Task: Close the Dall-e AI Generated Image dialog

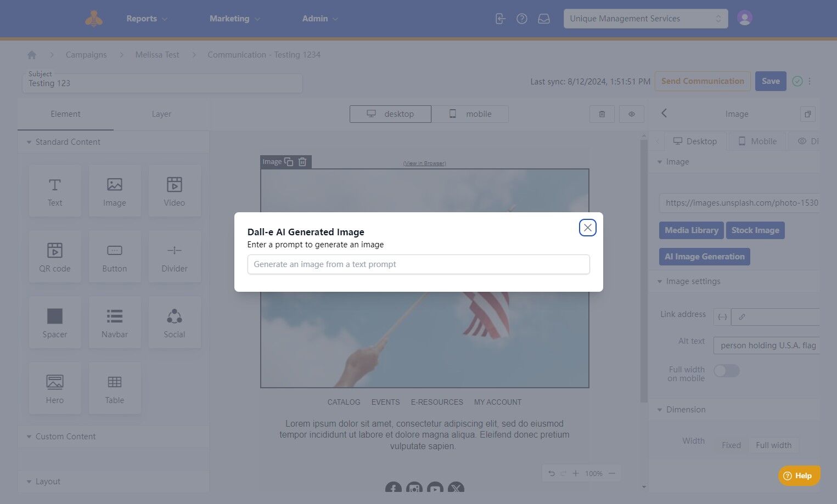Action: click(587, 228)
